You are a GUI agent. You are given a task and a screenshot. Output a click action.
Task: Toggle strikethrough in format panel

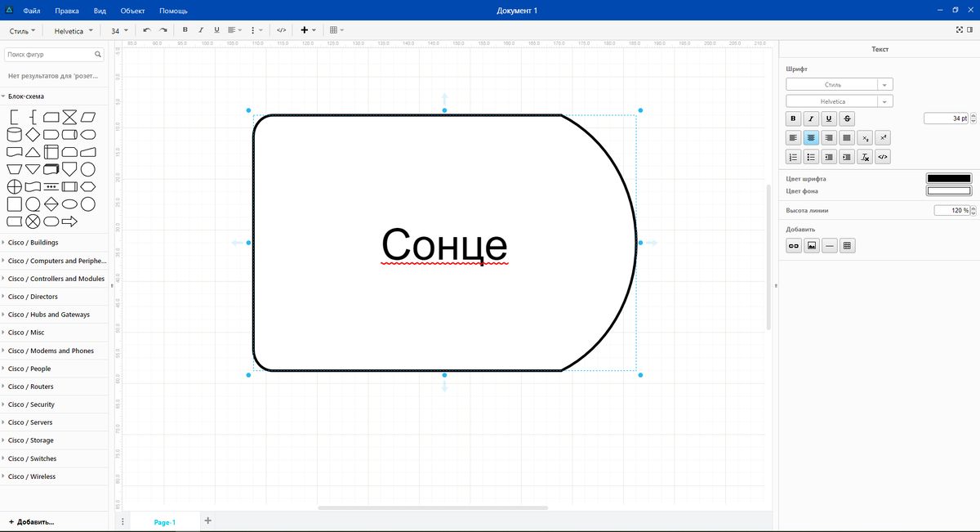pyautogui.click(x=847, y=118)
